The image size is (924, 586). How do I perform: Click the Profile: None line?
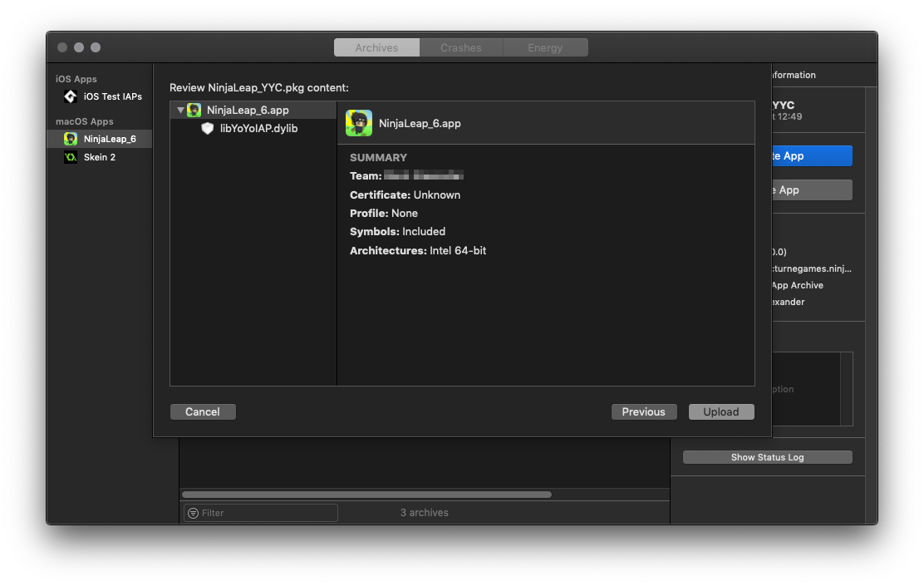[384, 213]
